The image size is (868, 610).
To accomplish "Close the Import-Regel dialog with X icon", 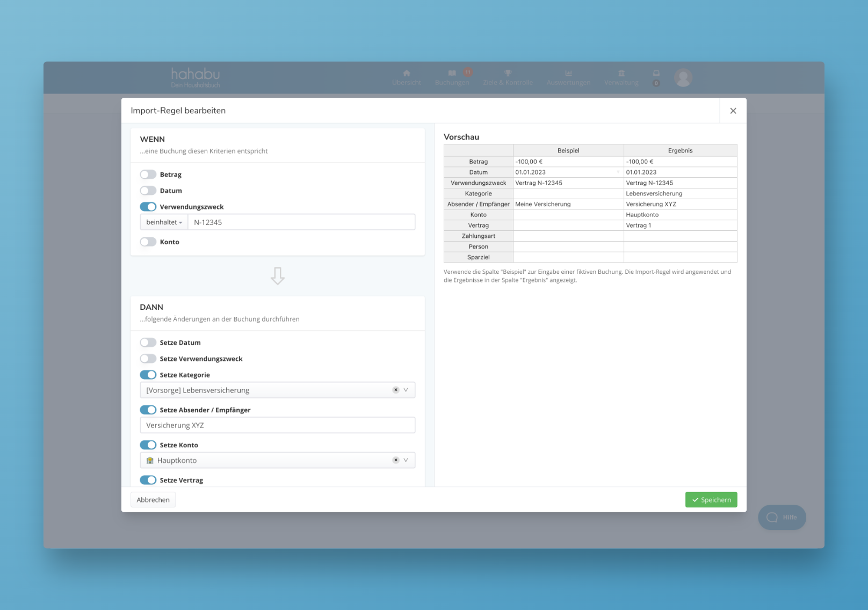I will 733,111.
